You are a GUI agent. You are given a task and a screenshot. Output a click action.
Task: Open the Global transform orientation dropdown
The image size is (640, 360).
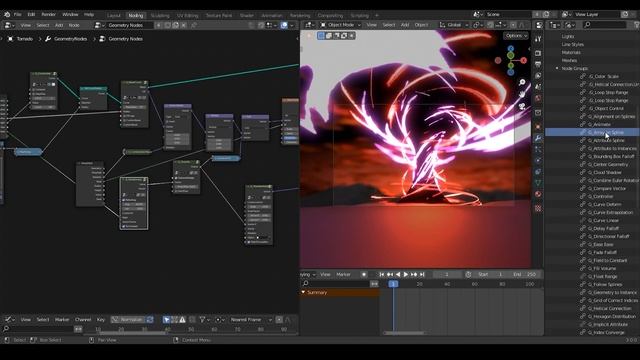pyautogui.click(x=454, y=25)
